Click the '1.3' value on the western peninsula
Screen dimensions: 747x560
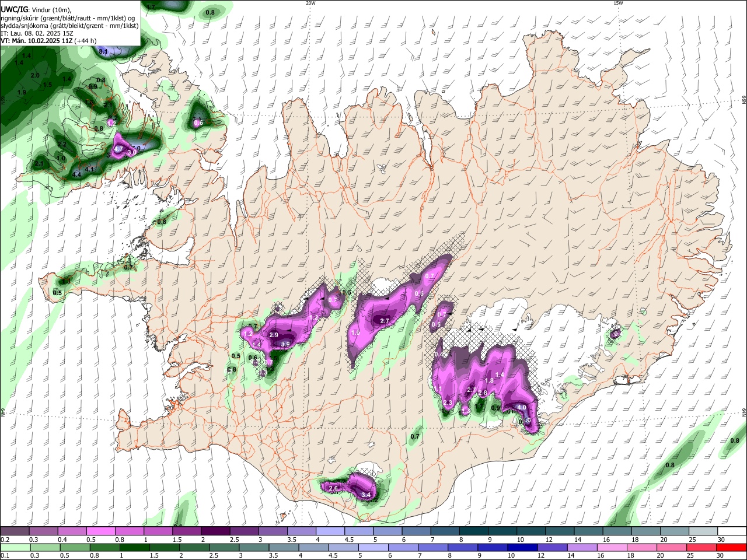[66, 281]
